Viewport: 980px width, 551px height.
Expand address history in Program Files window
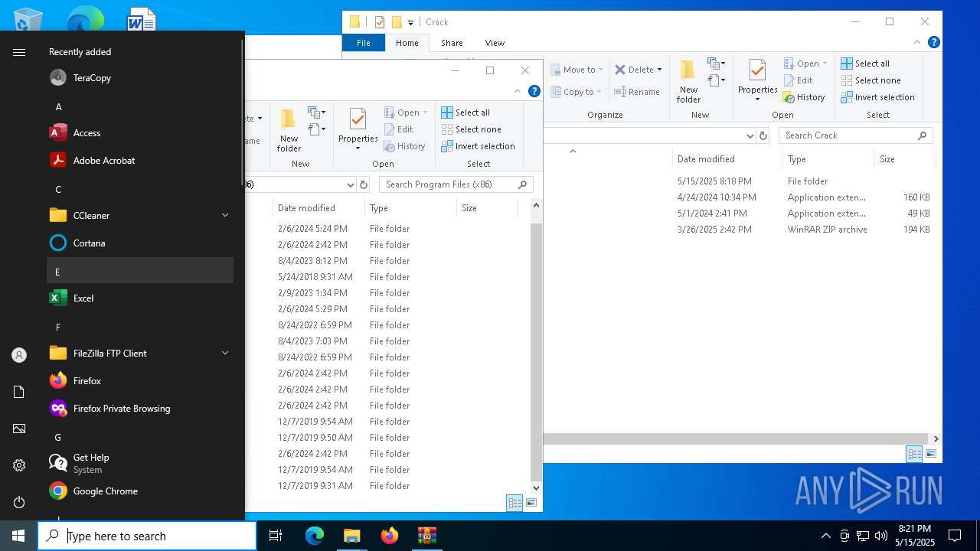(x=351, y=184)
